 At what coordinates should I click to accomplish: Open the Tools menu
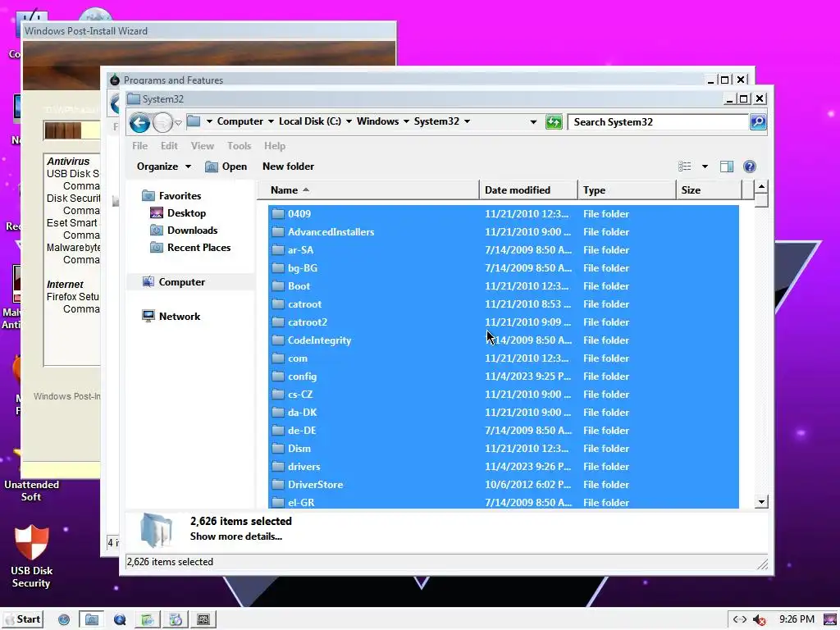(x=239, y=146)
